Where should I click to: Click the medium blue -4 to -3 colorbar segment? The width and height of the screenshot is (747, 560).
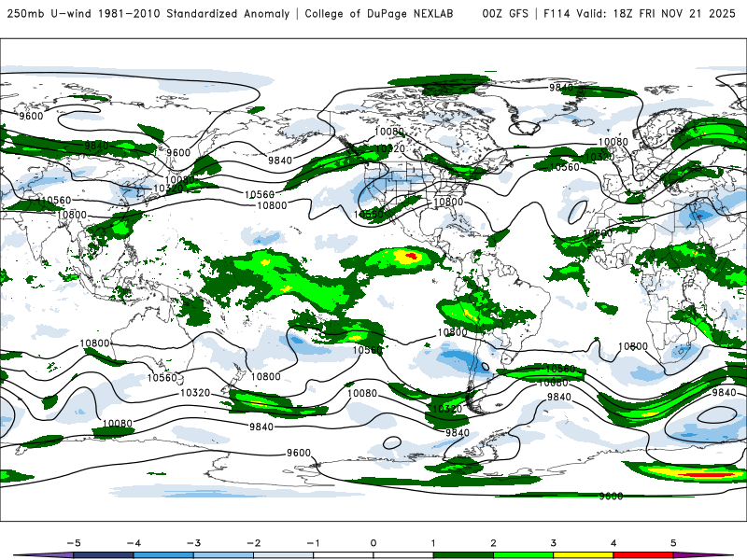pyautogui.click(x=163, y=555)
